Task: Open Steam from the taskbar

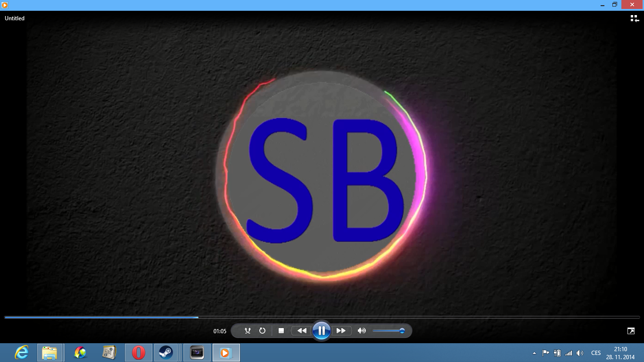Action: (x=165, y=353)
